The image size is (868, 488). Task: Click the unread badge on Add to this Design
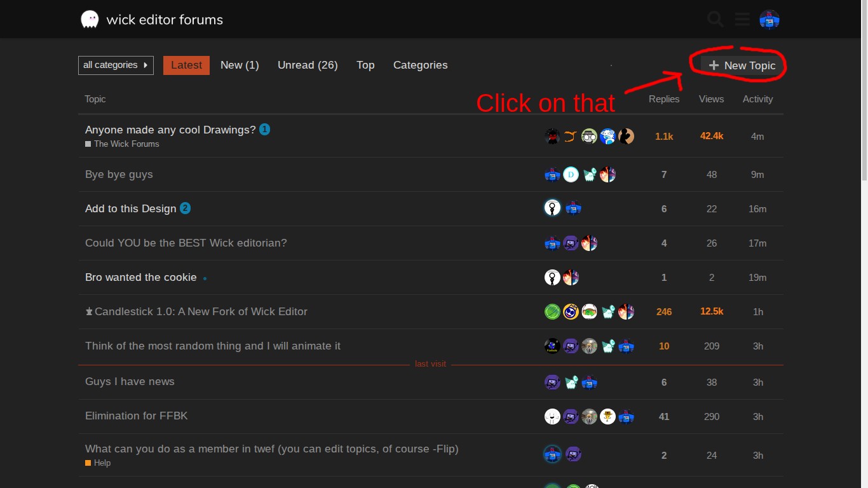[185, 208]
